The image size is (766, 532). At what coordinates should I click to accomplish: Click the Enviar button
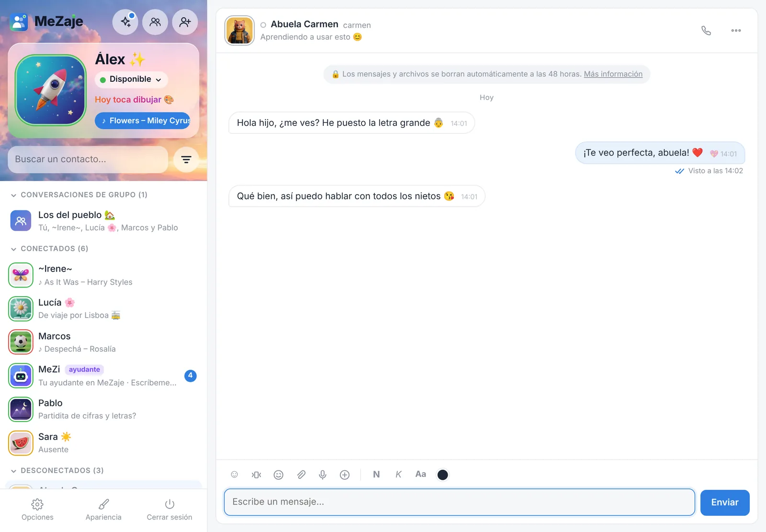[x=725, y=502]
